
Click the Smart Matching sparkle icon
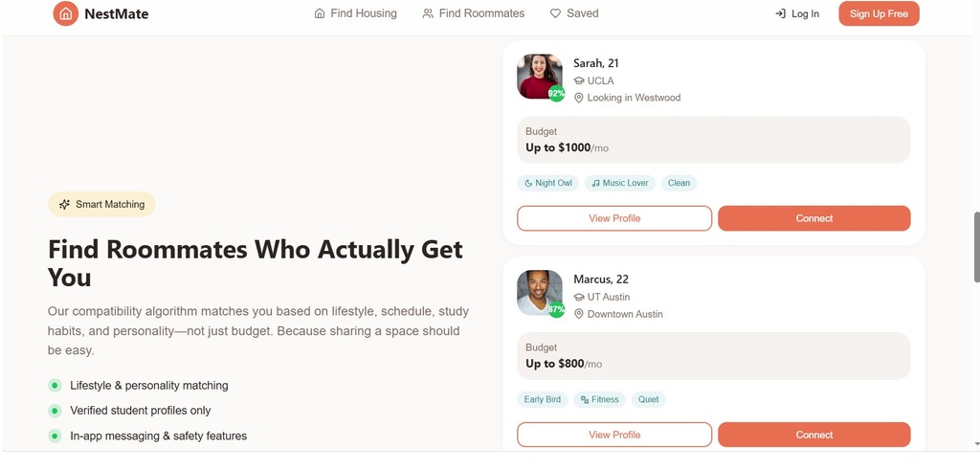(64, 204)
